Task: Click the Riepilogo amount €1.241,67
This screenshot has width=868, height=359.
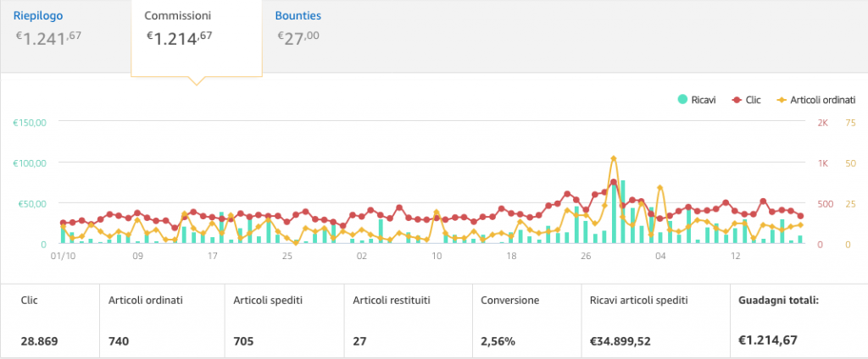Action: tap(48, 37)
